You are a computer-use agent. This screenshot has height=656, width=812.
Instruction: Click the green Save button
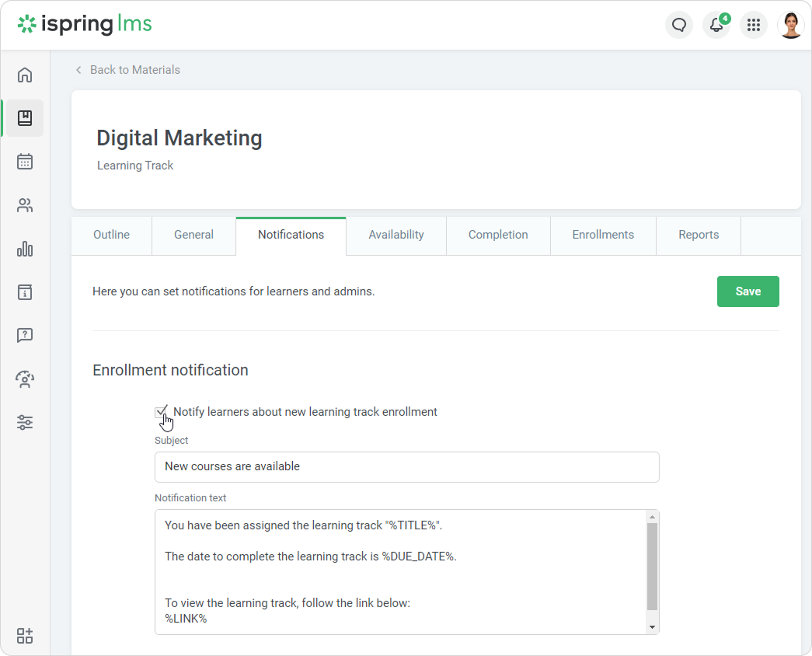pos(748,291)
